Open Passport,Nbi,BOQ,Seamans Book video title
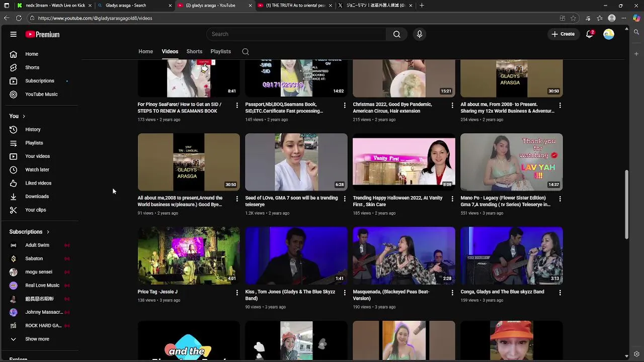Viewport: 644px width, 362px height. click(284, 108)
